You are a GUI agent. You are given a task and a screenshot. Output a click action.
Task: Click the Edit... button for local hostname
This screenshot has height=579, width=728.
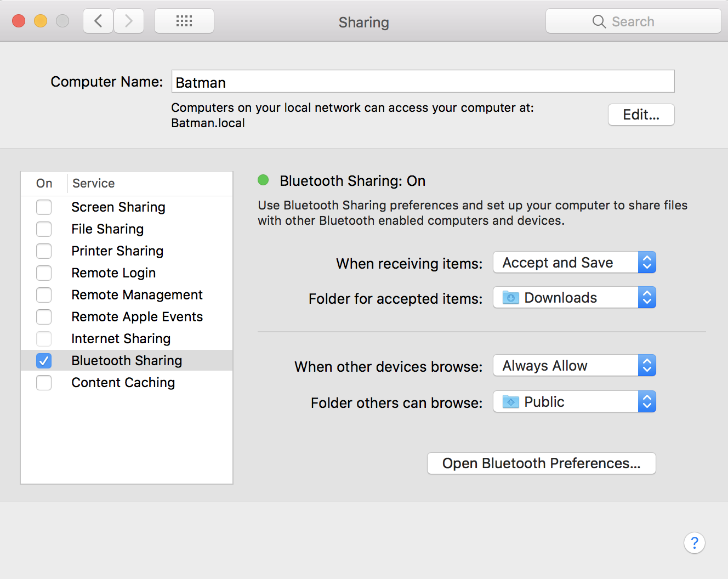641,115
